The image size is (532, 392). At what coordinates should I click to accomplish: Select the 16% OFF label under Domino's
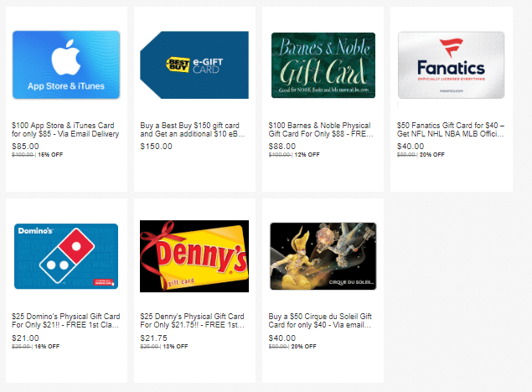(x=47, y=347)
